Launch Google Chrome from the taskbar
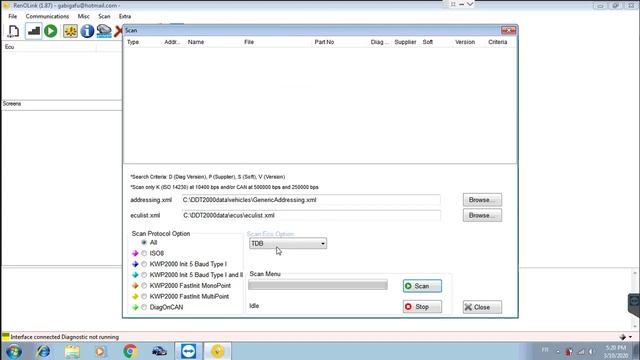 coord(130,351)
